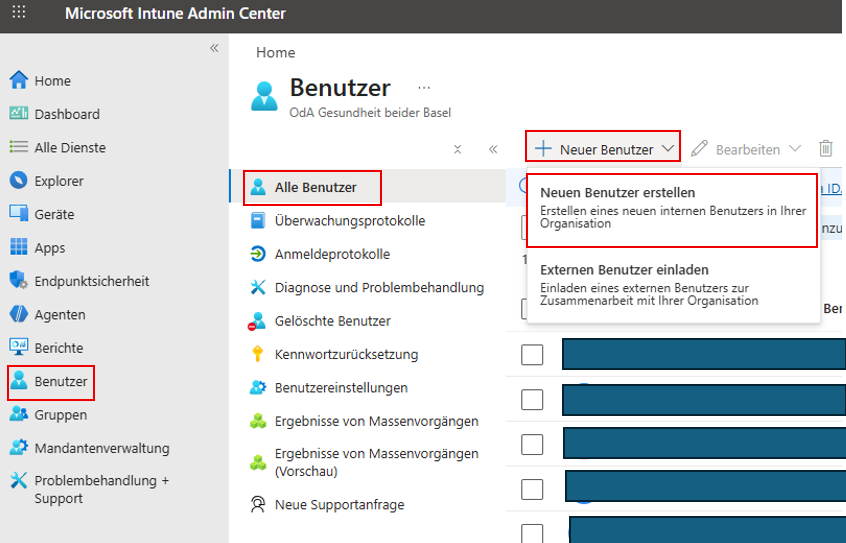
Task: Open Diagnose und Problembehandlung text entry
Action: click(x=379, y=288)
